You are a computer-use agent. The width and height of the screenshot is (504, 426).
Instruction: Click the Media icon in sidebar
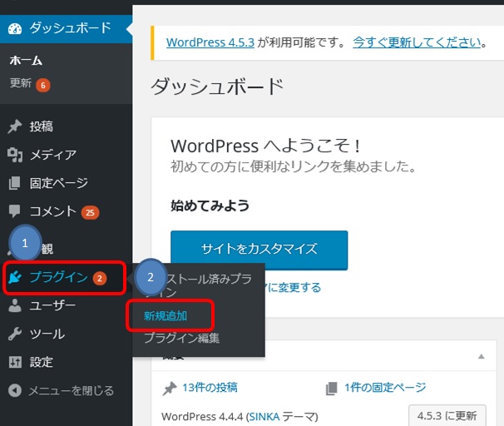pyautogui.click(x=15, y=155)
